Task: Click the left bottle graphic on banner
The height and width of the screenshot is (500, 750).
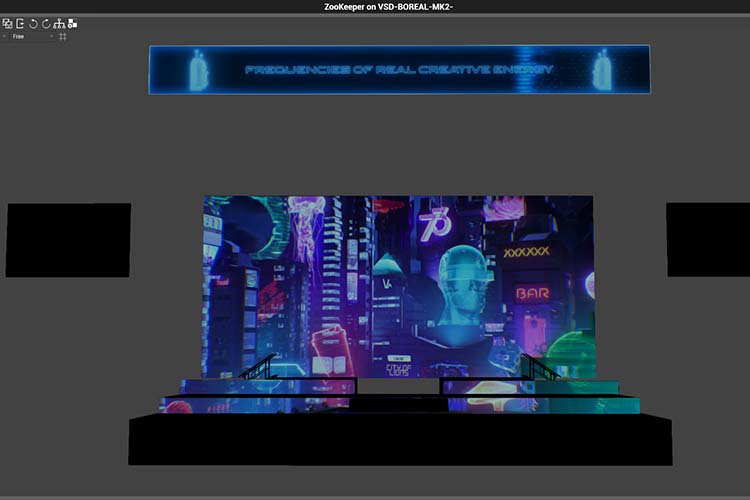Action: pos(199,70)
